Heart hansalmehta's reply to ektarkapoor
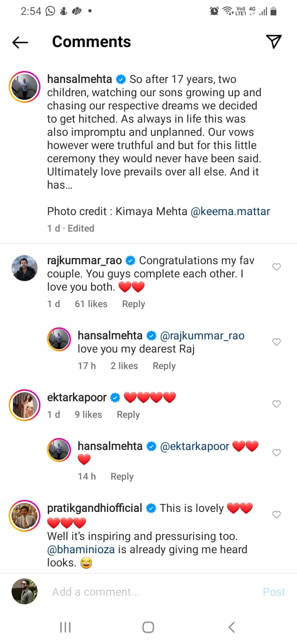The width and height of the screenshot is (297, 644). pyautogui.click(x=277, y=452)
